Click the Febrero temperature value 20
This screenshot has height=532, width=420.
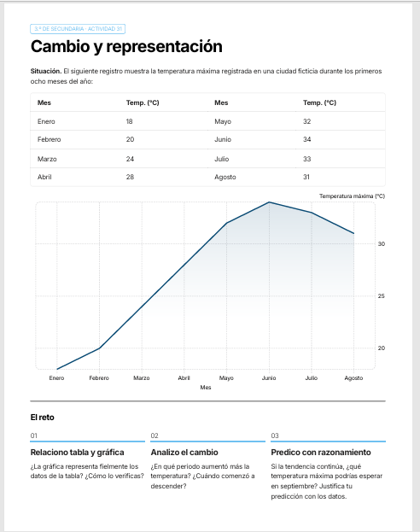130,139
